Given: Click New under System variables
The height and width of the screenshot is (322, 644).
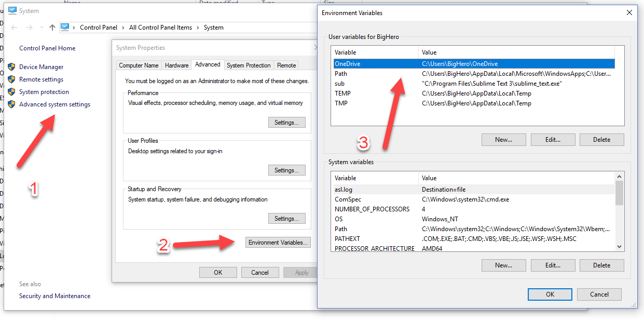Looking at the screenshot, I should pyautogui.click(x=503, y=265).
